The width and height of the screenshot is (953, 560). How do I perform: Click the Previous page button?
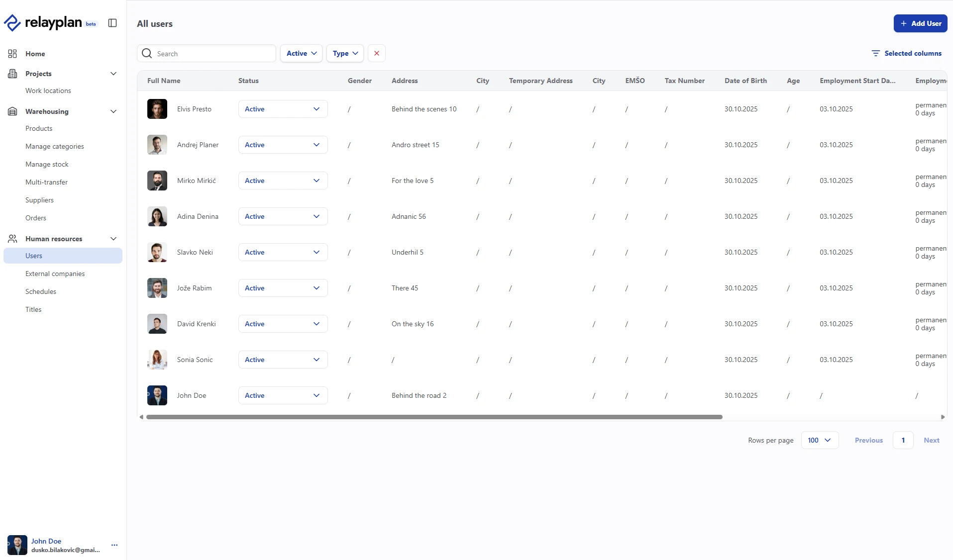(x=869, y=440)
